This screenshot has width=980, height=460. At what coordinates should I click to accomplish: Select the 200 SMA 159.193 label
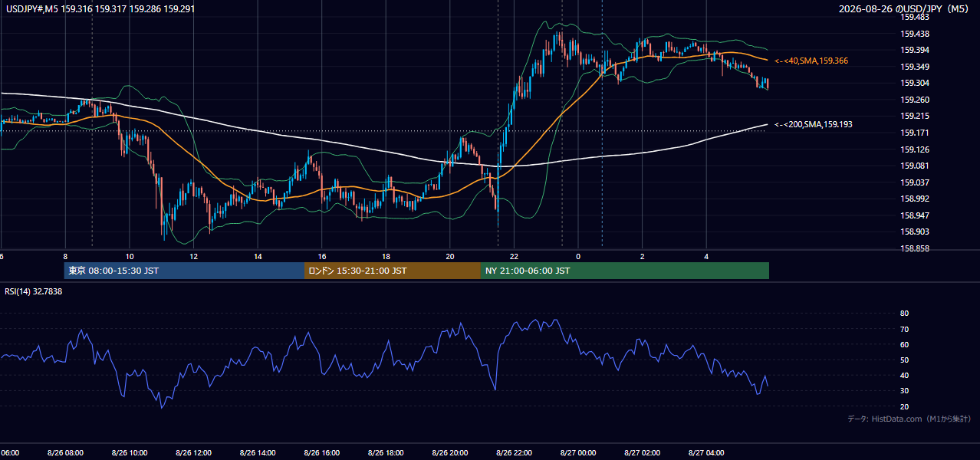pyautogui.click(x=814, y=124)
